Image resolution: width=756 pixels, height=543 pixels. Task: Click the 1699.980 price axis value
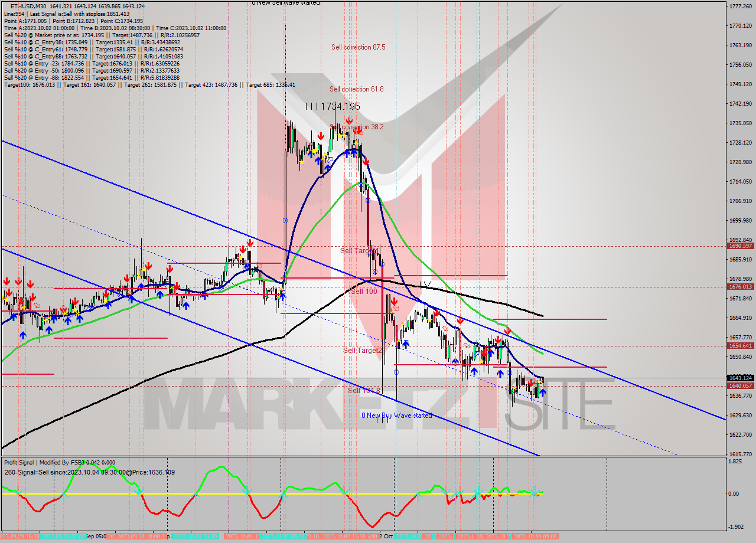click(740, 220)
